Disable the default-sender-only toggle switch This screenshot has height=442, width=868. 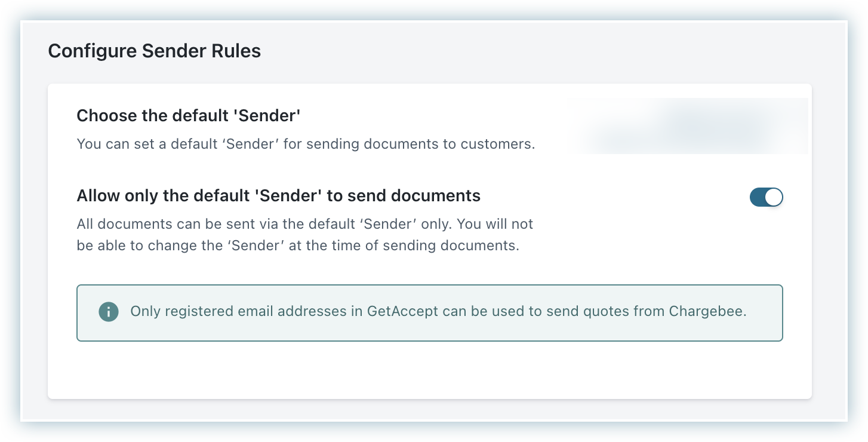(766, 197)
